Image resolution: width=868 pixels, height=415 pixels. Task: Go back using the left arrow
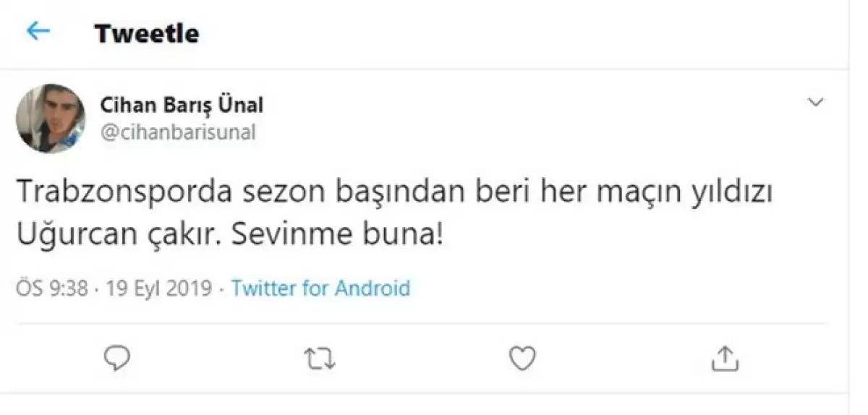tap(38, 32)
